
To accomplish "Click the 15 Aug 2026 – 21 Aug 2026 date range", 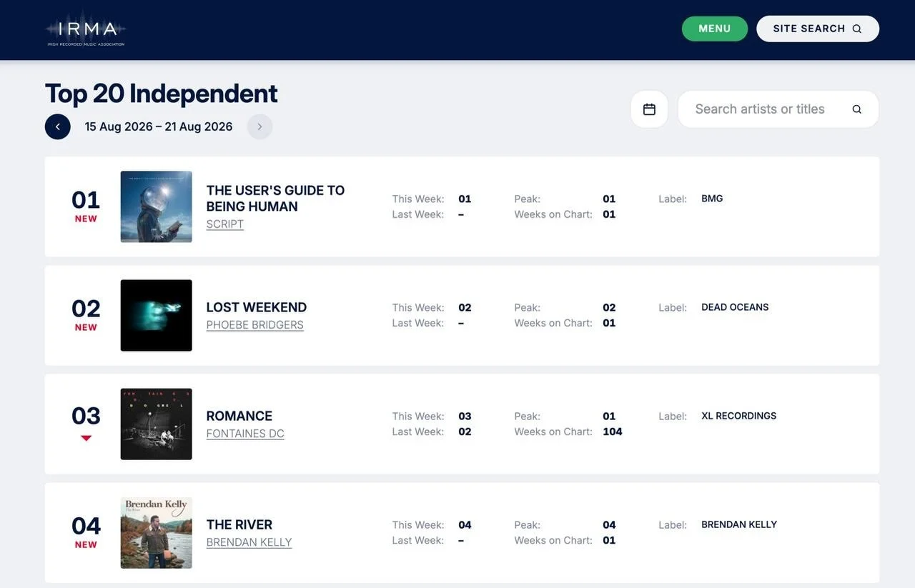I will [159, 126].
